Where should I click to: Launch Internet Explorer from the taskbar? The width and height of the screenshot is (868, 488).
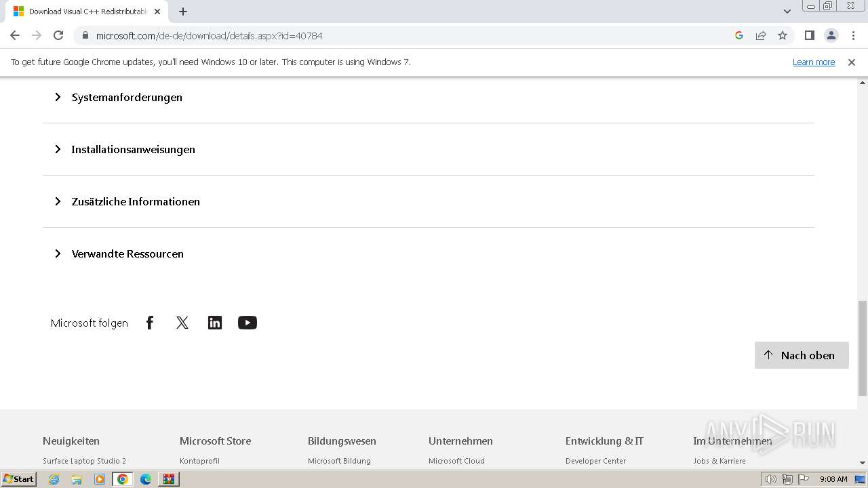click(54, 479)
